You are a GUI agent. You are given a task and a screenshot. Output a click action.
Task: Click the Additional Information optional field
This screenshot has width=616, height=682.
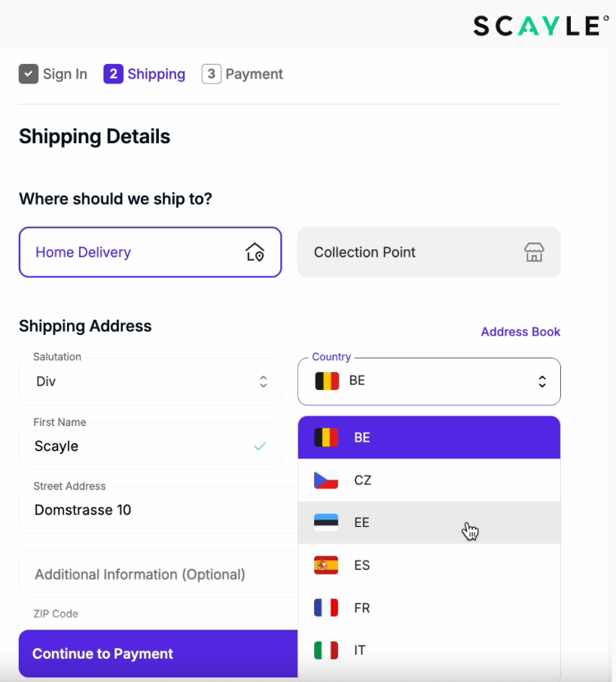click(150, 574)
